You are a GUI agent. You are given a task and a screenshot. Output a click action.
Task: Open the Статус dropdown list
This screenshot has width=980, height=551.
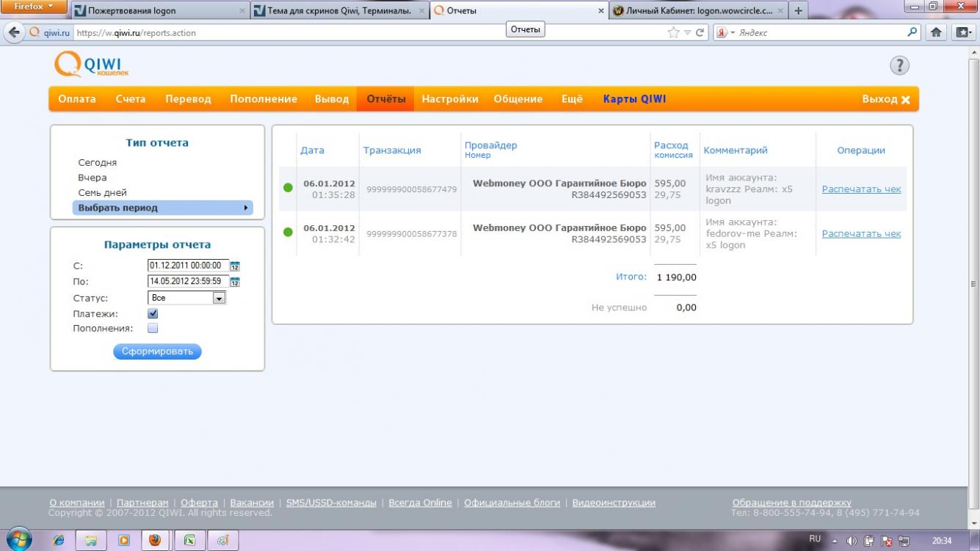pyautogui.click(x=218, y=298)
